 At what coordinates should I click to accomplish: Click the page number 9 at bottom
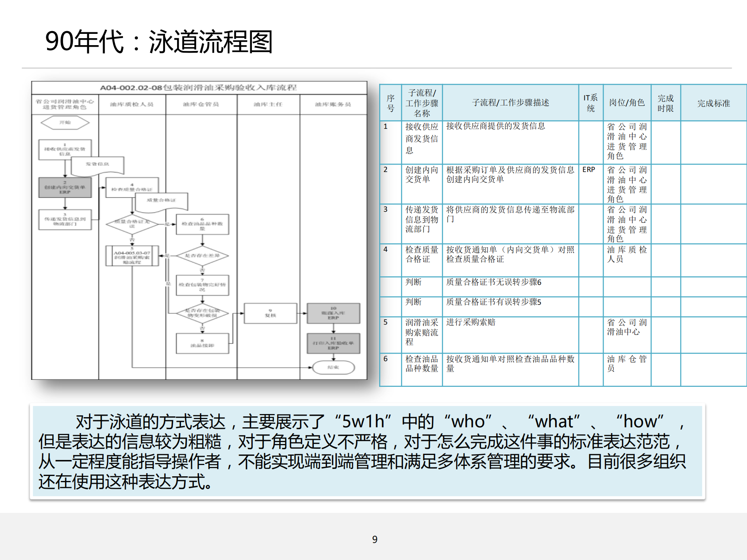[374, 539]
